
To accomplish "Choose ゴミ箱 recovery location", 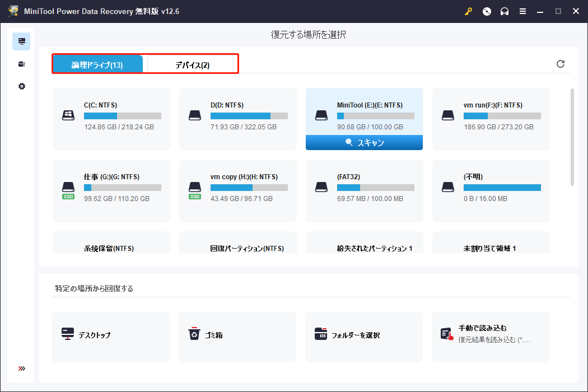I will 237,337.
